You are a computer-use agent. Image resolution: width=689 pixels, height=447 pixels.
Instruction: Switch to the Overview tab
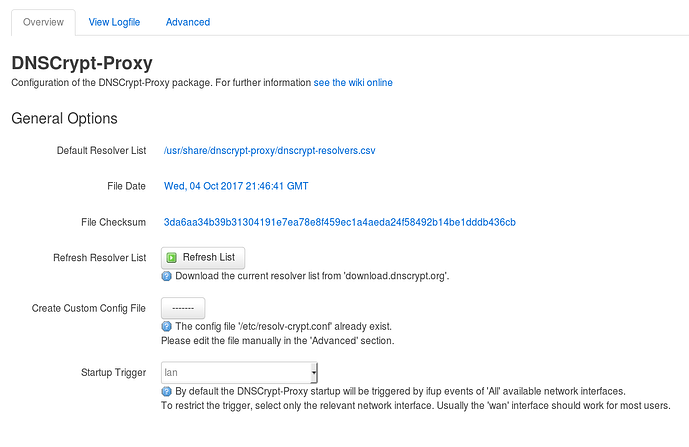click(x=43, y=22)
